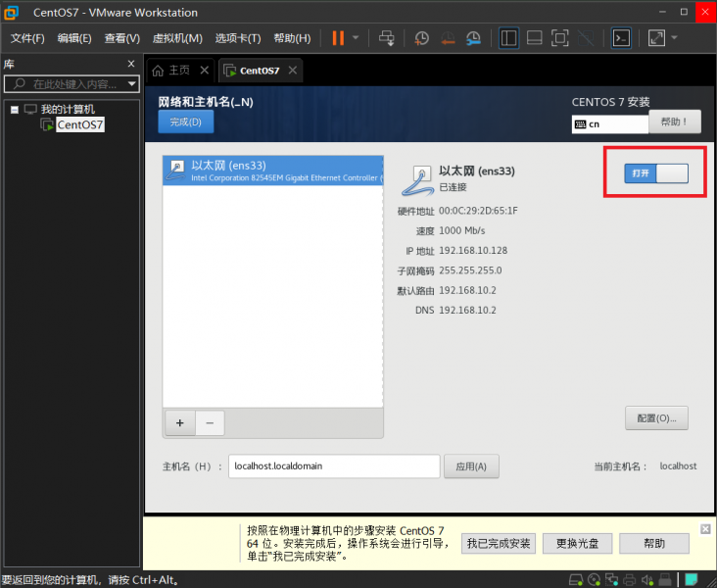The height and width of the screenshot is (588, 717).
Task: Click the 我已完成安装 button
Action: click(x=498, y=543)
